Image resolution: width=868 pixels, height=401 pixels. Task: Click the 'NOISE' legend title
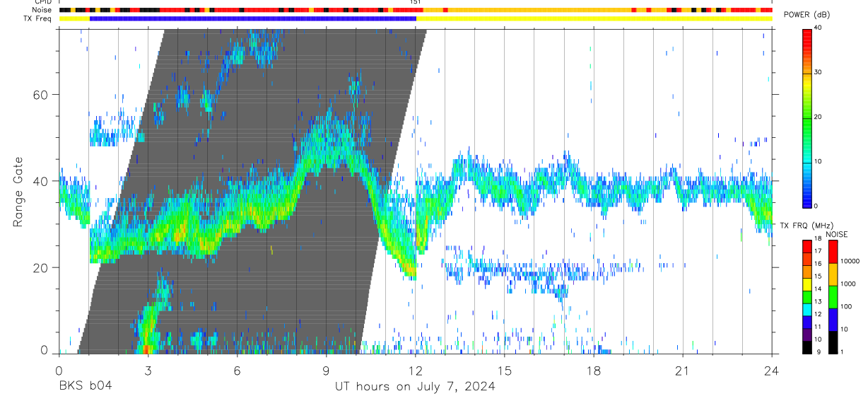(x=838, y=234)
